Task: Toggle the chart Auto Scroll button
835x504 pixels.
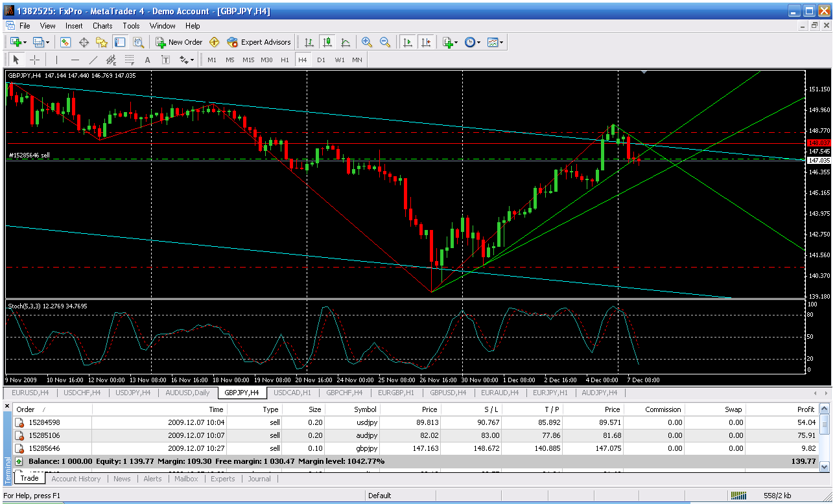Action: 407,42
